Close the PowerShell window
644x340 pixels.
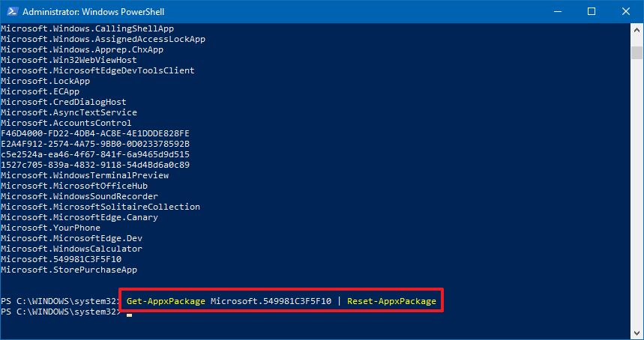pos(626,11)
